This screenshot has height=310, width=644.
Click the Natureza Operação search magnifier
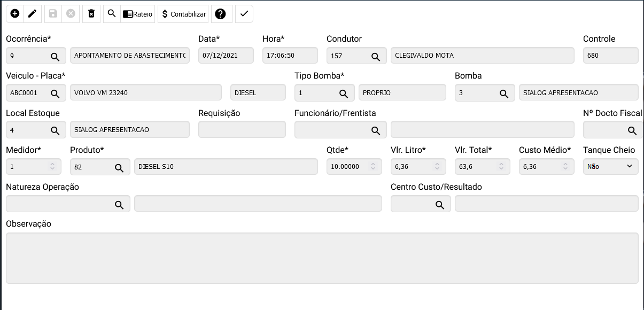tap(119, 204)
